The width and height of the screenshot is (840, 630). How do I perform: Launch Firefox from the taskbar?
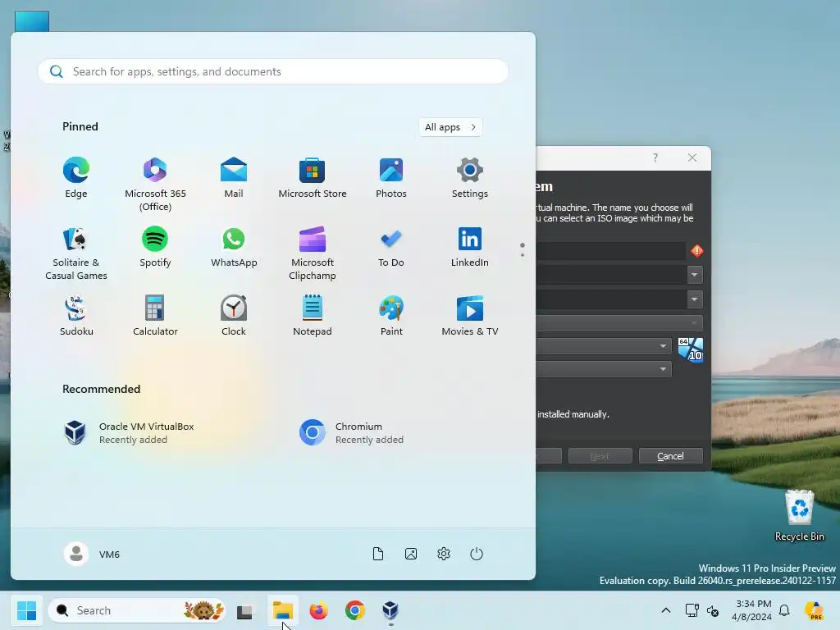point(319,610)
